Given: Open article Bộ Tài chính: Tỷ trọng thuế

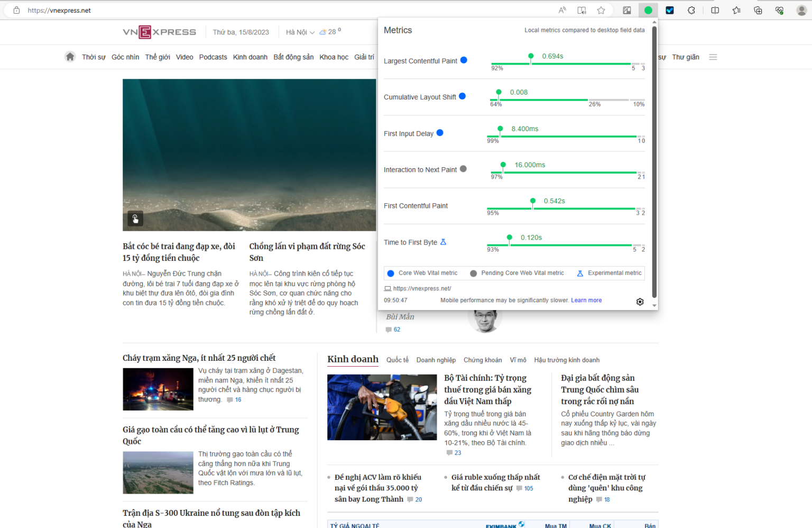Looking at the screenshot, I should (x=488, y=389).
